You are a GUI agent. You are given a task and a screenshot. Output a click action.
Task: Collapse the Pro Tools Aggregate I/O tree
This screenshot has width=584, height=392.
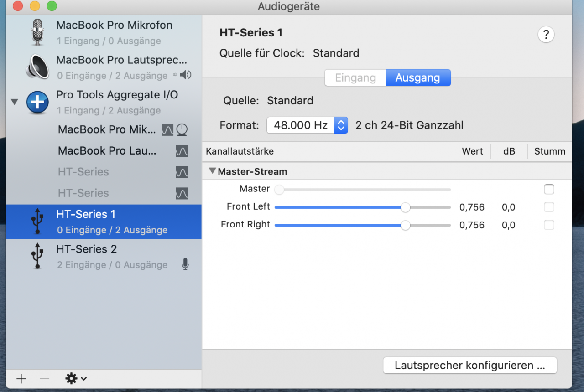(15, 102)
